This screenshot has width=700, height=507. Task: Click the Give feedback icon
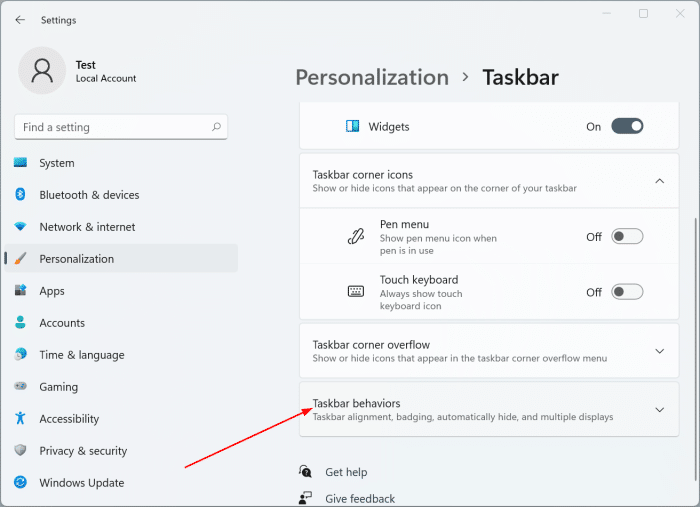305,498
